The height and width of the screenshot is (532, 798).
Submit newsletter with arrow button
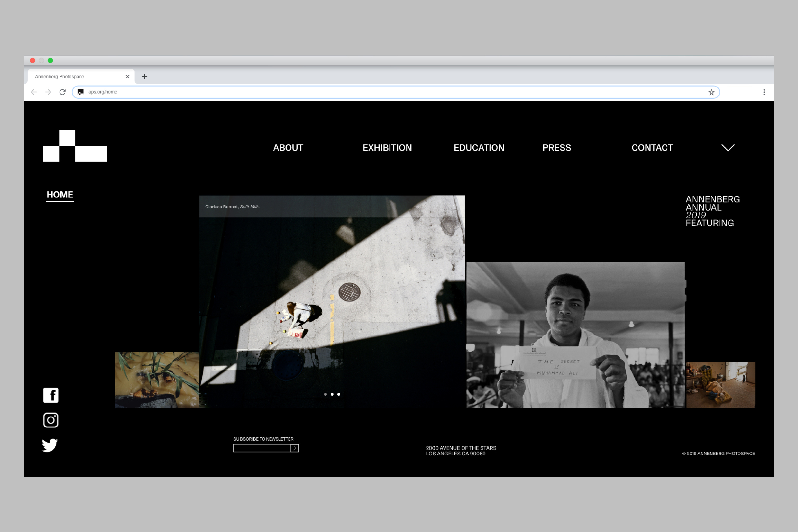295,448
